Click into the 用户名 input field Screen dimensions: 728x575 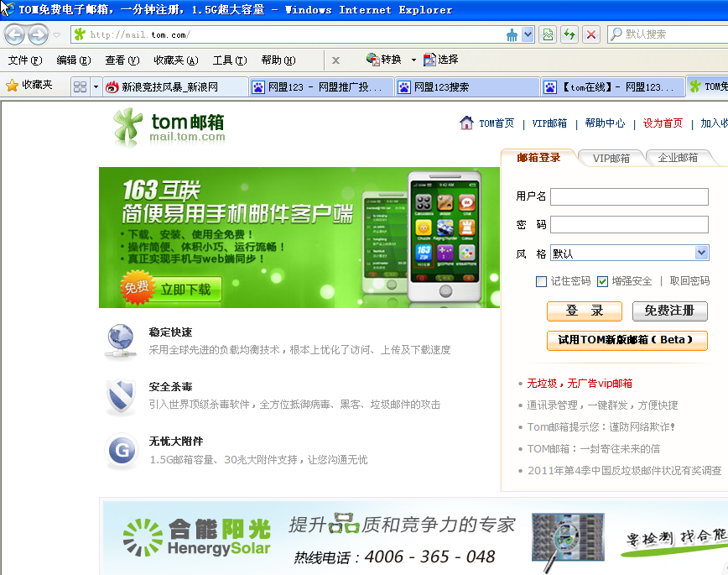[x=629, y=196]
